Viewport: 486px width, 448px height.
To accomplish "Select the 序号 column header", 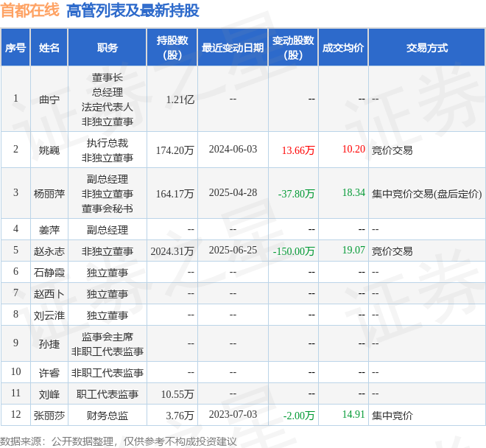I will [x=15, y=48].
